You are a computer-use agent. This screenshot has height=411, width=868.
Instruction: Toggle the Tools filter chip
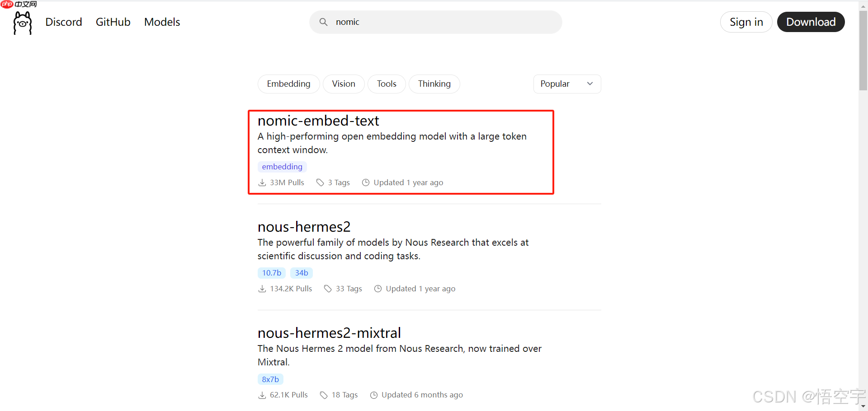[x=387, y=84]
